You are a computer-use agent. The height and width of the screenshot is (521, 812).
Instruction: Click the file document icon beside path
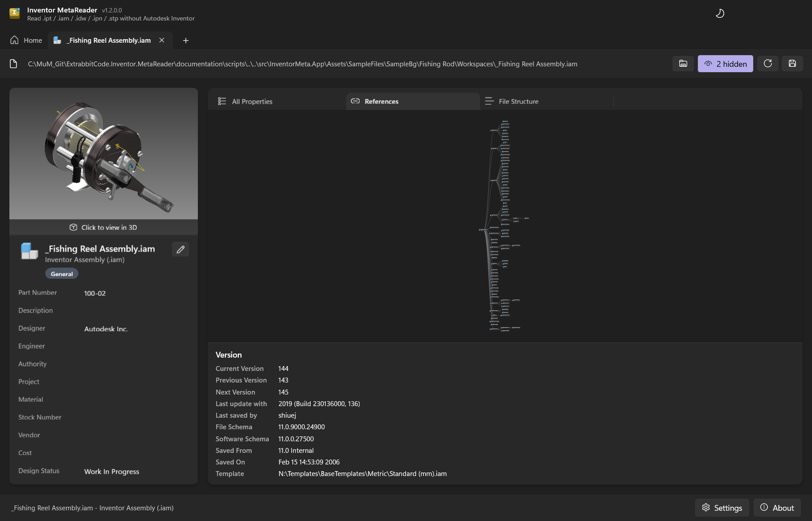[13, 64]
